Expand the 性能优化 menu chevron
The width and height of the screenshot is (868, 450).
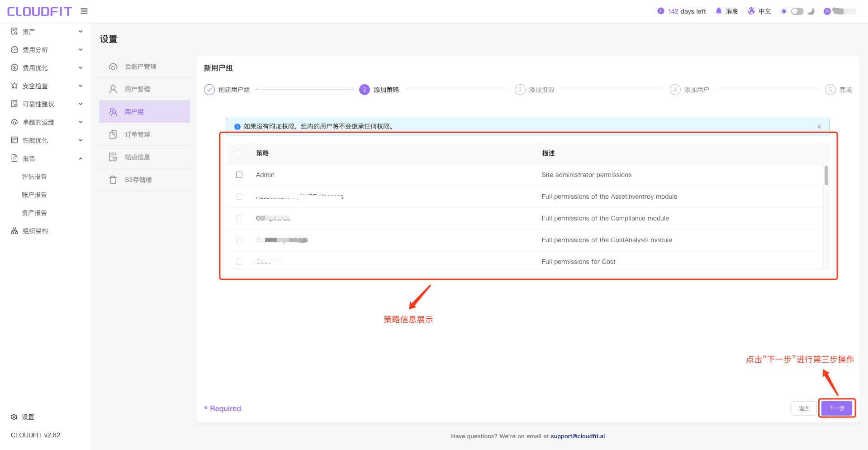click(x=81, y=140)
